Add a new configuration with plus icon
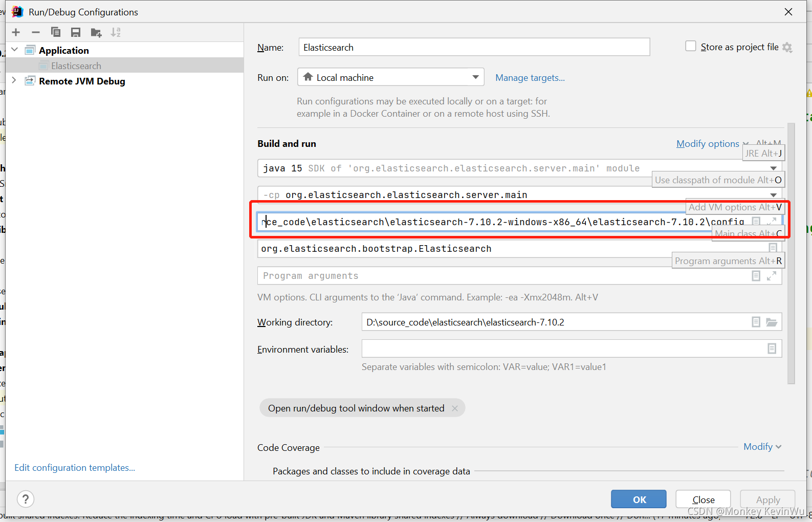Image resolution: width=812 pixels, height=522 pixels. coord(16,32)
